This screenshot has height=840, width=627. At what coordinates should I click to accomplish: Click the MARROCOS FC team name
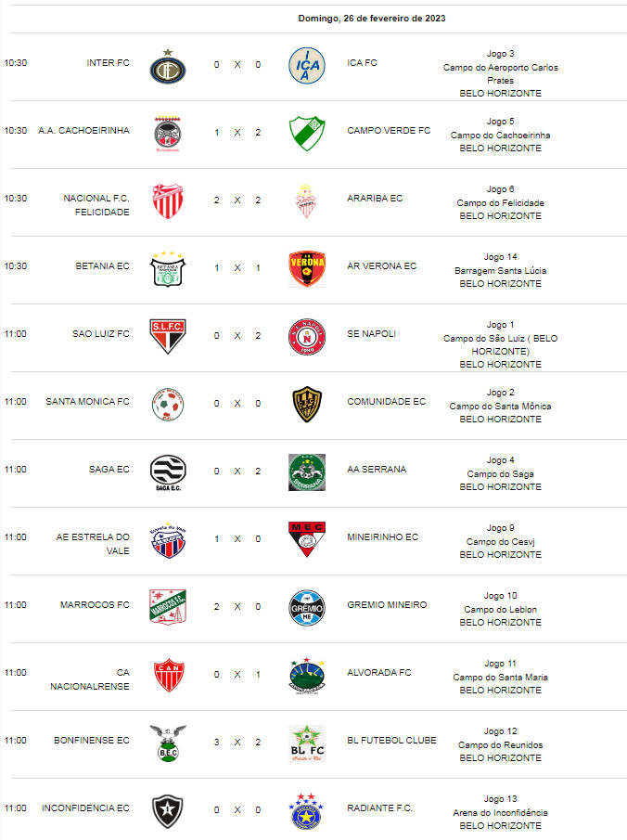(95, 605)
